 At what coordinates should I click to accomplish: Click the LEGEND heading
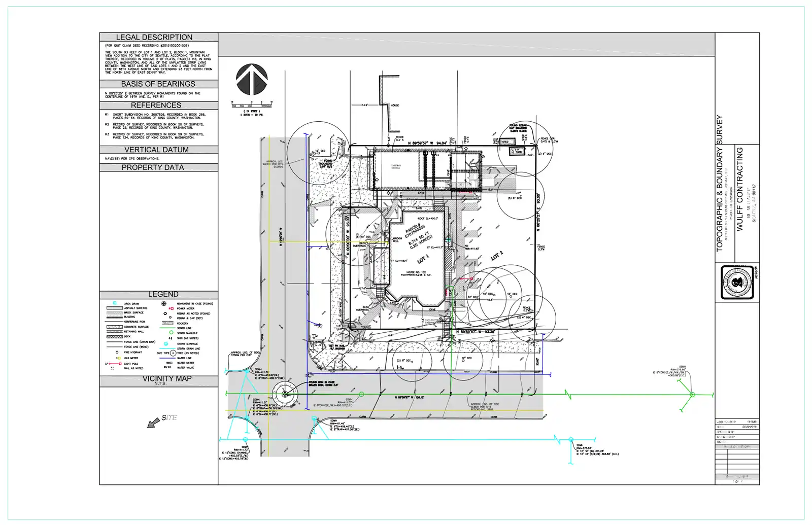[x=163, y=294]
